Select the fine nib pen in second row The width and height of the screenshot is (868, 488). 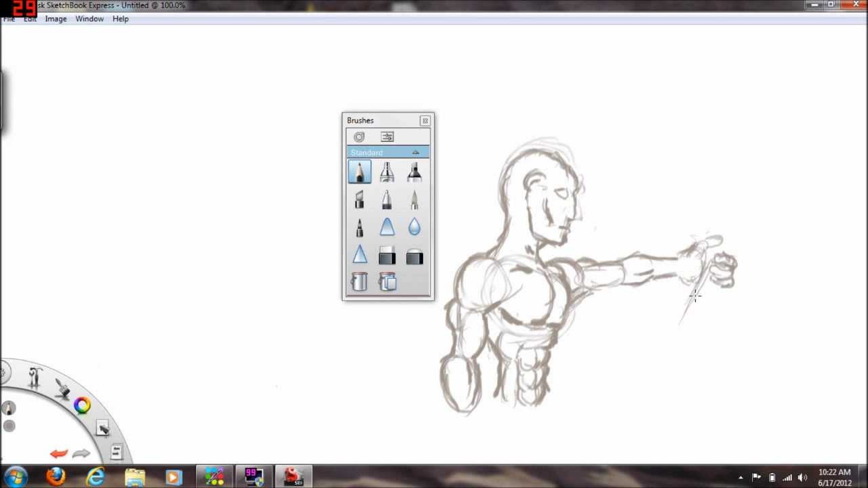[414, 199]
